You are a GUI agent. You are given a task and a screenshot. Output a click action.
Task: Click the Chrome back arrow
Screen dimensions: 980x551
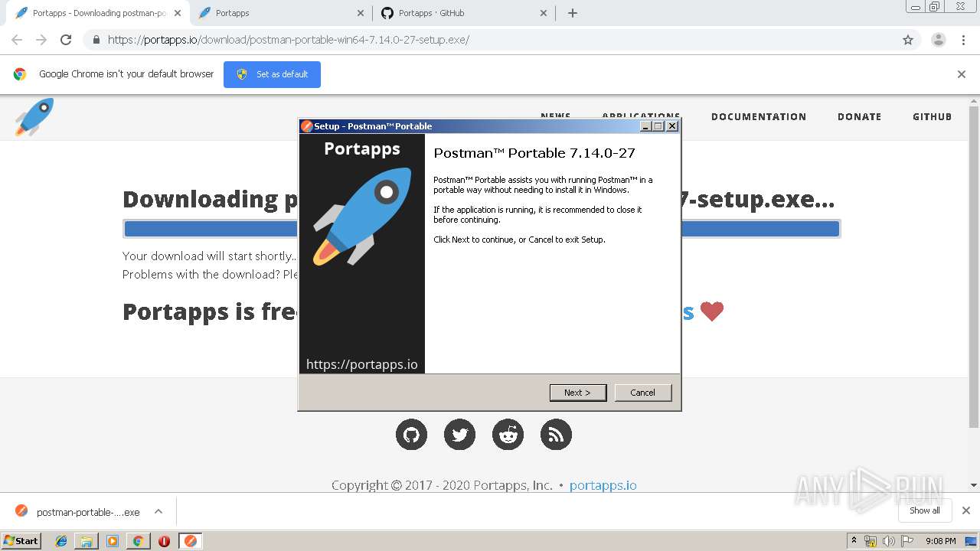pos(17,40)
